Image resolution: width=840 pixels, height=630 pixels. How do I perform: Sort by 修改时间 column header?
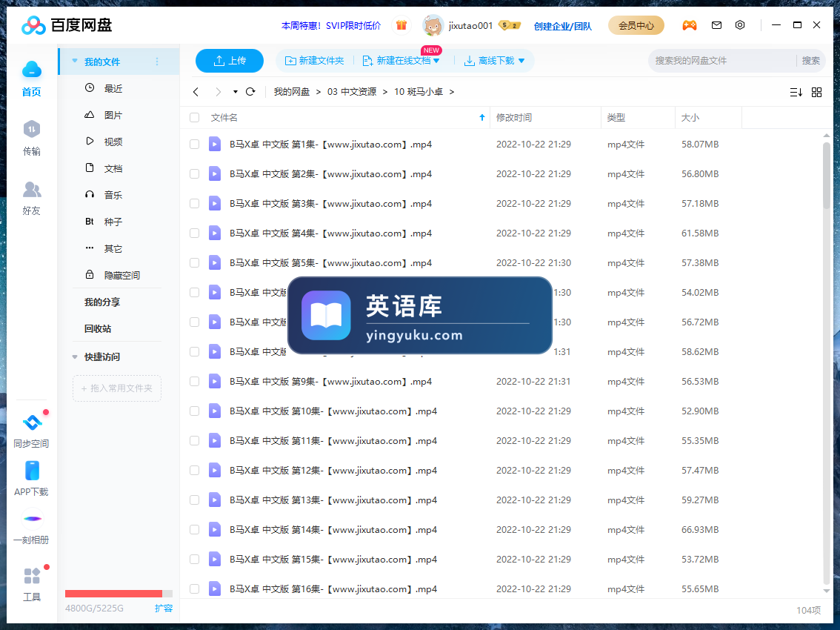[x=514, y=117]
